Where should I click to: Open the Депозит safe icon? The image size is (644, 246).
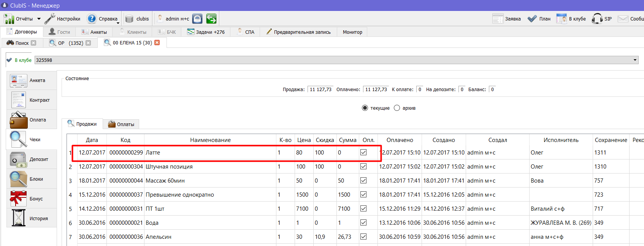(x=19, y=159)
